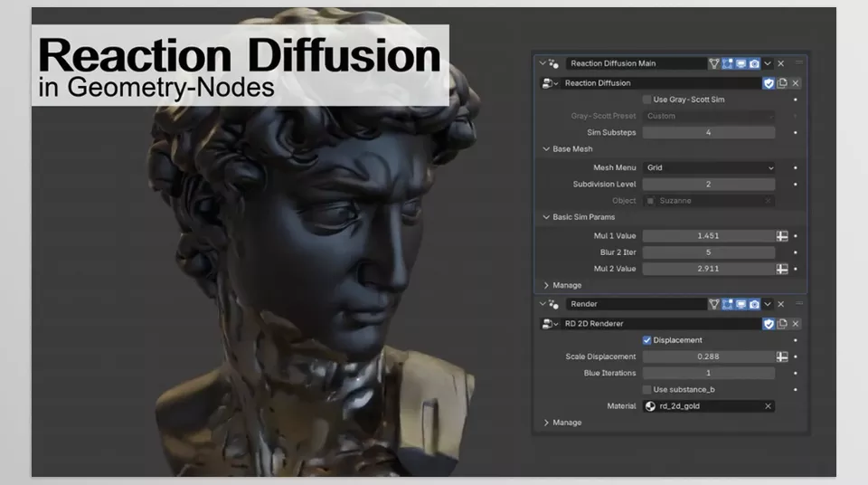868x485 pixels.
Task: Unlink the Reaction Diffusion node group
Action: tap(796, 83)
